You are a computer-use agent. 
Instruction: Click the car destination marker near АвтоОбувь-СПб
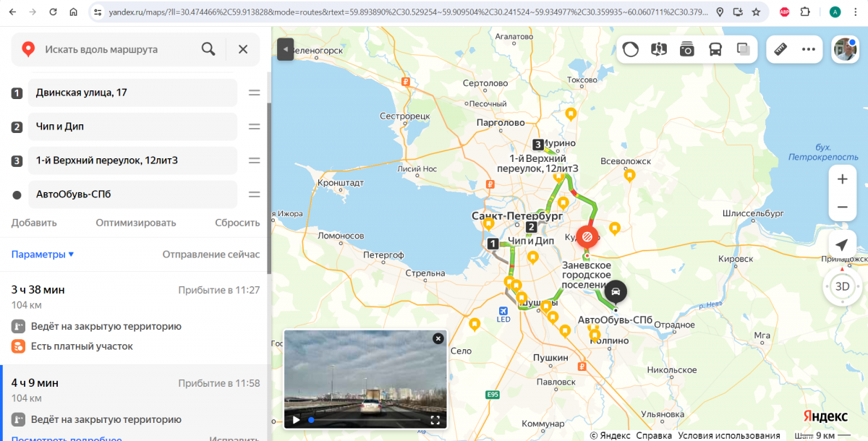click(x=616, y=291)
